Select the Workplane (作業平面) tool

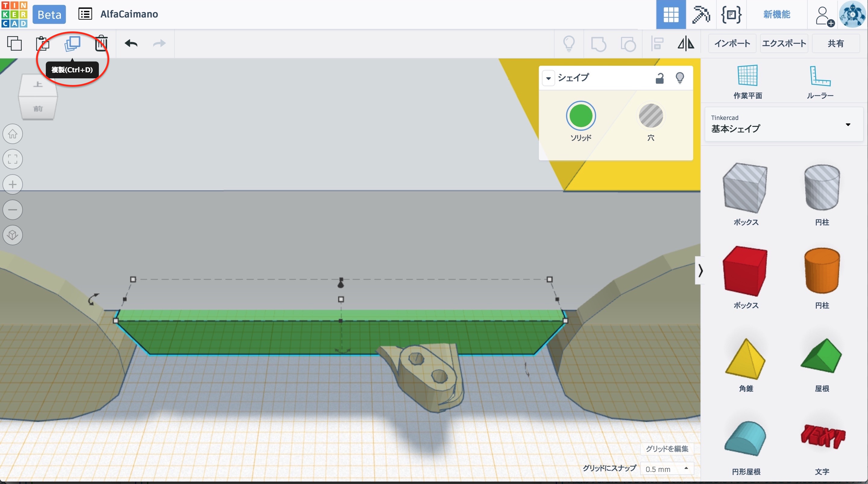pos(747,82)
